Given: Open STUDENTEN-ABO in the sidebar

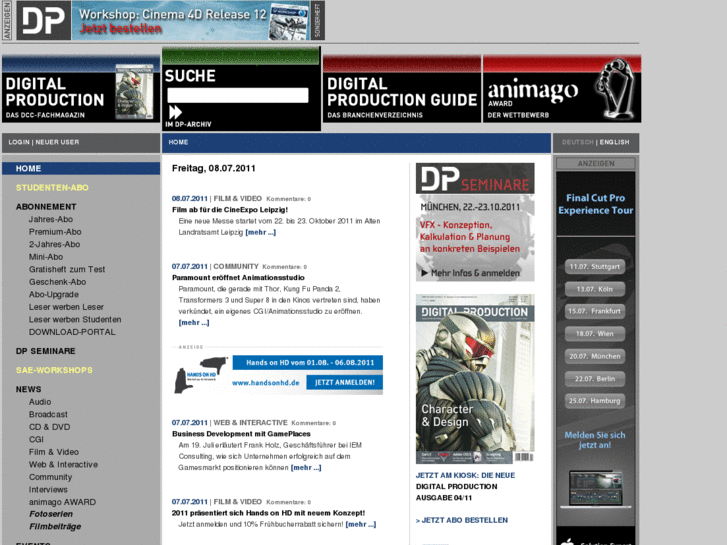Looking at the screenshot, I should click(52, 187).
